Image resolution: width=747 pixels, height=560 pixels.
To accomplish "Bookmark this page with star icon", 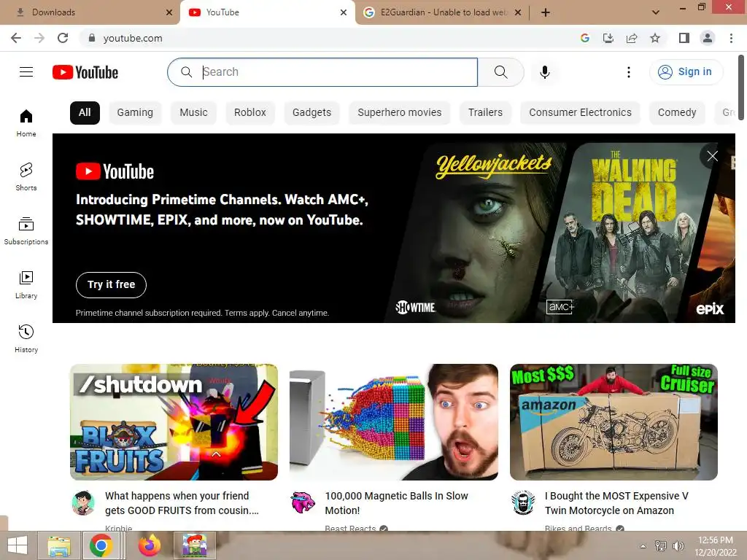I will point(655,38).
